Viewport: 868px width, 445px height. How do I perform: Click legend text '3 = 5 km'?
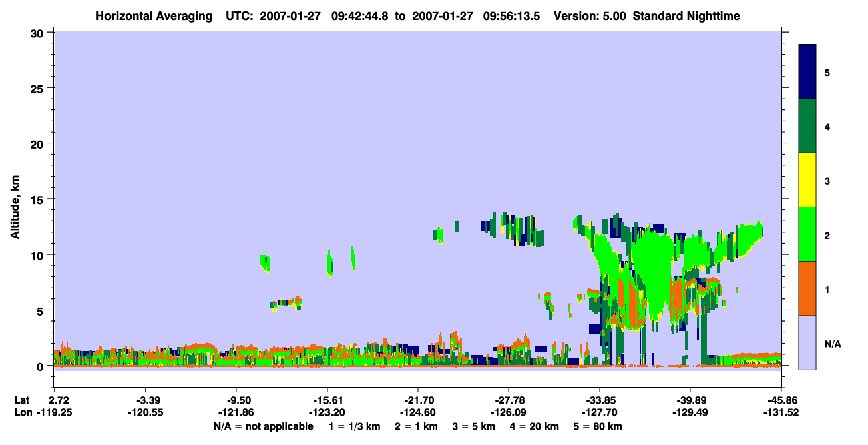475,426
